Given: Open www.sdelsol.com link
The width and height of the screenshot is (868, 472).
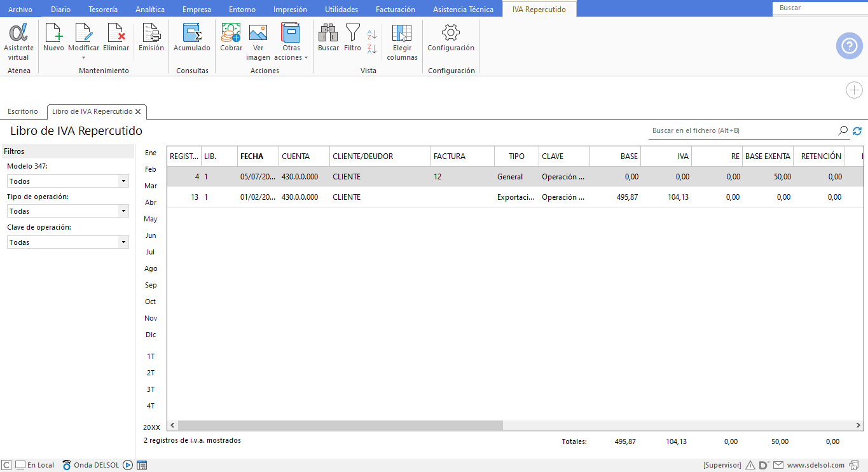Looking at the screenshot, I should (816, 465).
